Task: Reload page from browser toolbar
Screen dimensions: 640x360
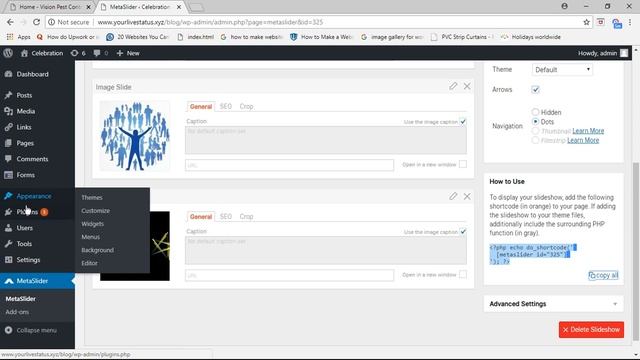Action: tap(36, 22)
